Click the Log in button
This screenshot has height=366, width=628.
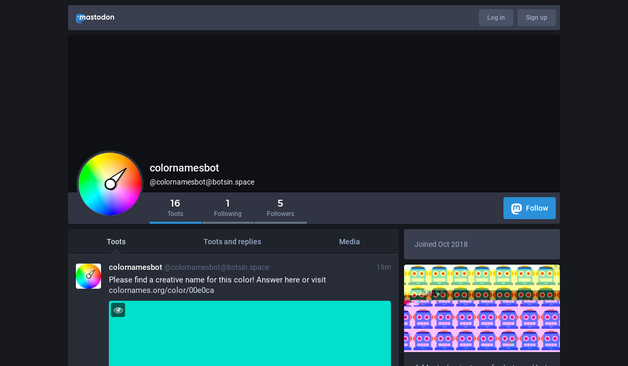coord(496,18)
